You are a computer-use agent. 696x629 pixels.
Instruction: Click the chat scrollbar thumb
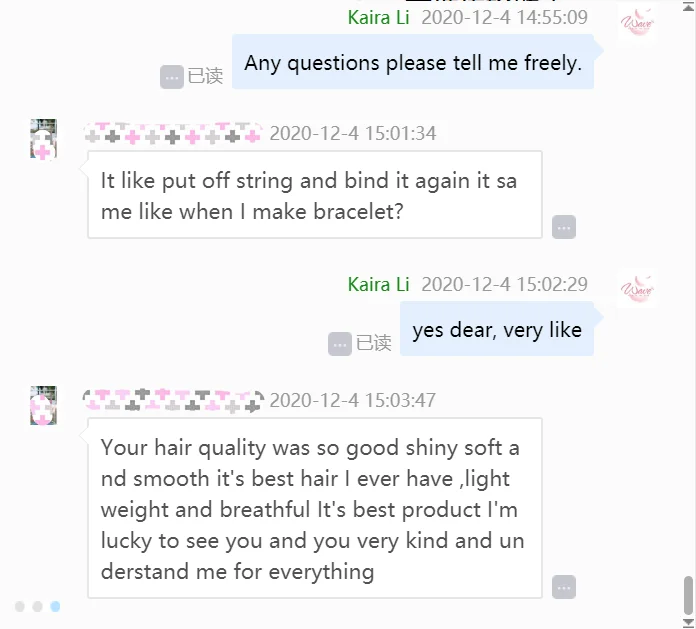coord(688,595)
